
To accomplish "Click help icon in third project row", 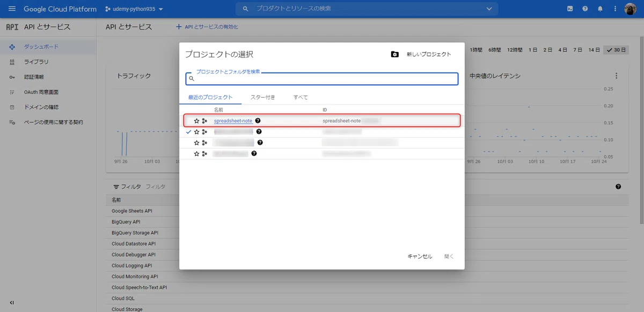I will coord(260,143).
